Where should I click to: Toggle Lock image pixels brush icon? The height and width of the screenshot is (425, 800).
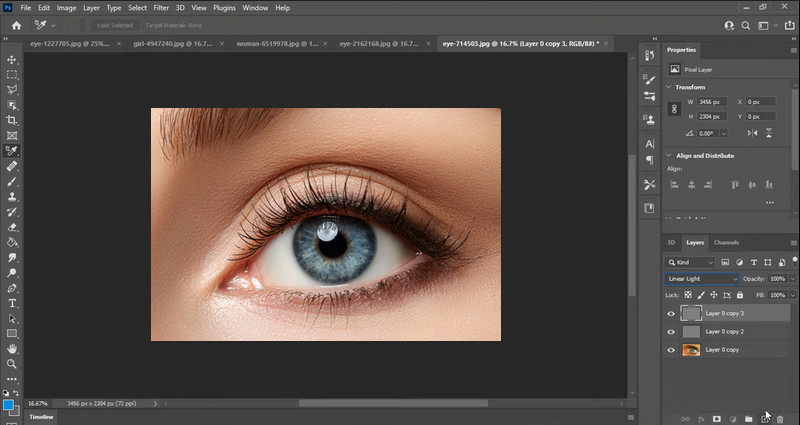coord(701,295)
